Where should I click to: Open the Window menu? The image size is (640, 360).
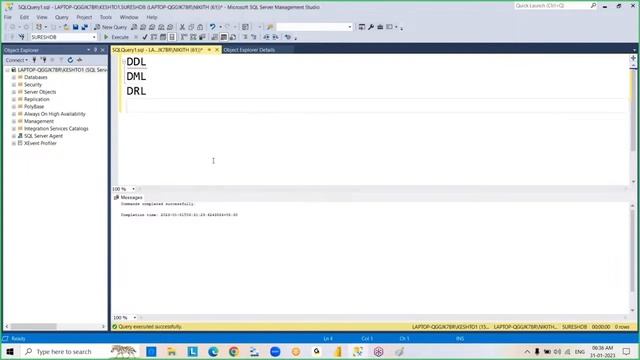[x=129, y=17]
